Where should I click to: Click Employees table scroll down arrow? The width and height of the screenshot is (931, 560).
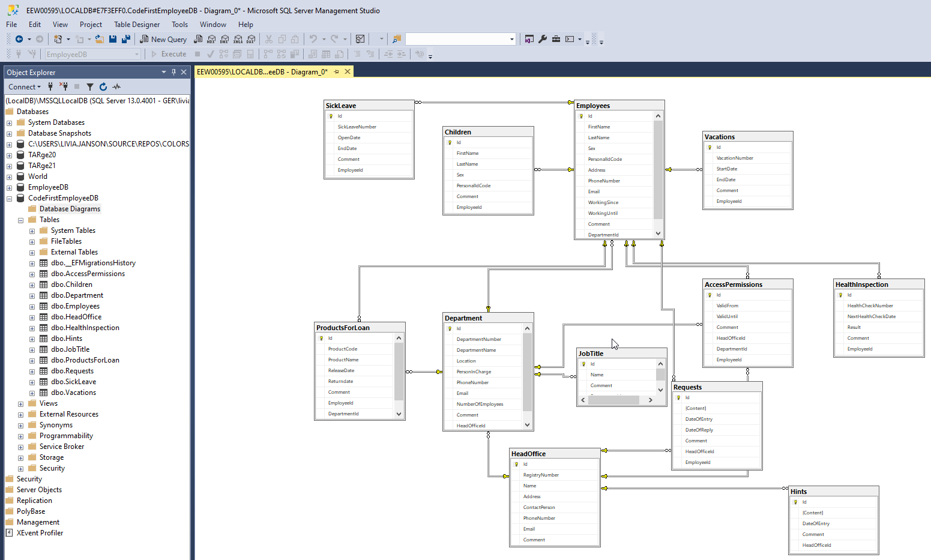coord(658,233)
